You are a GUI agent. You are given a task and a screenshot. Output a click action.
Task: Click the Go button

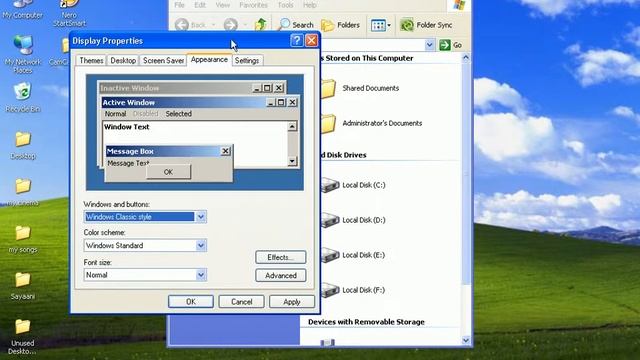click(x=451, y=45)
